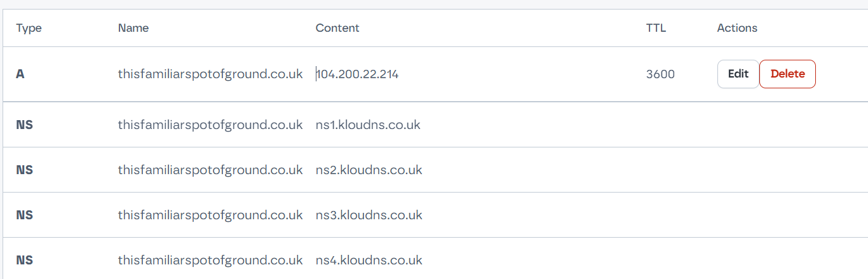Click the A record type label
The height and width of the screenshot is (279, 868).
pyautogui.click(x=20, y=74)
